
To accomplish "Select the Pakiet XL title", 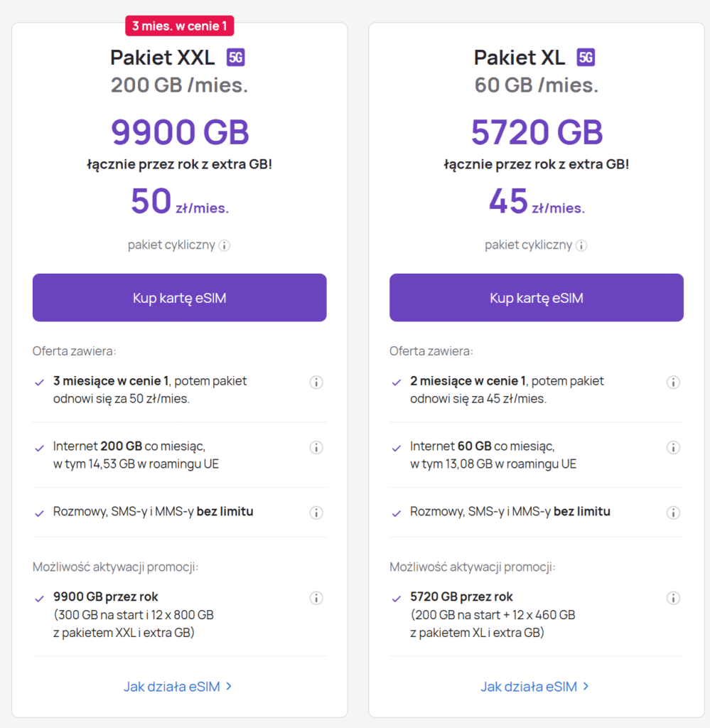I will [520, 58].
